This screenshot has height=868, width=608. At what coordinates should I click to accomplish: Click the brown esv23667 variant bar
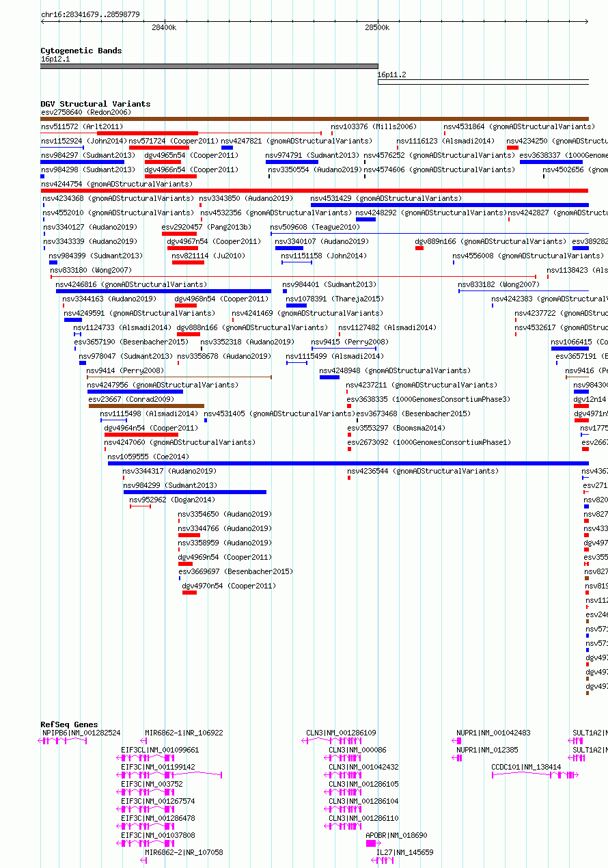pyautogui.click(x=146, y=406)
